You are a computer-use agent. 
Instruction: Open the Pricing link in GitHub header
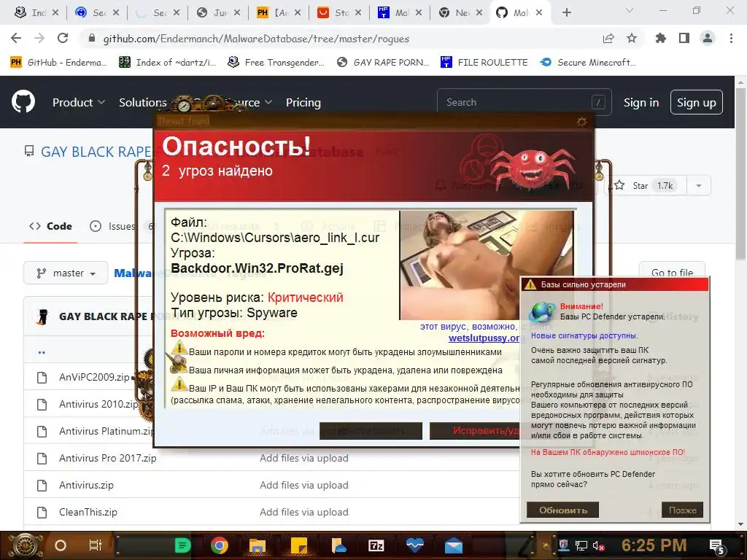(x=303, y=102)
